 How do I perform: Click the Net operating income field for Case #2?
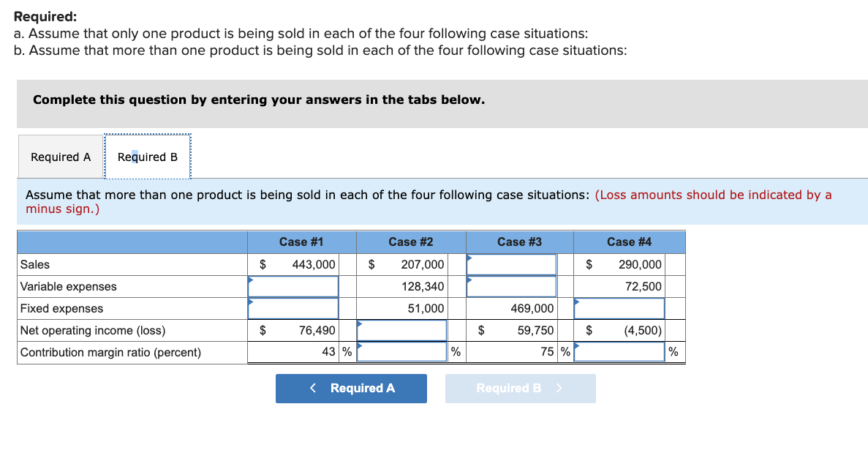click(401, 330)
